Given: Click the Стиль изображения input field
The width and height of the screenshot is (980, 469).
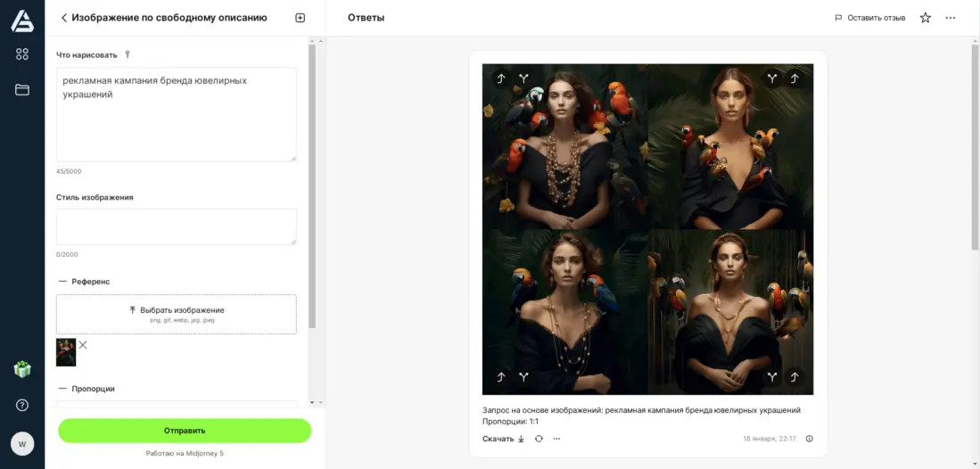Looking at the screenshot, I should coord(177,227).
